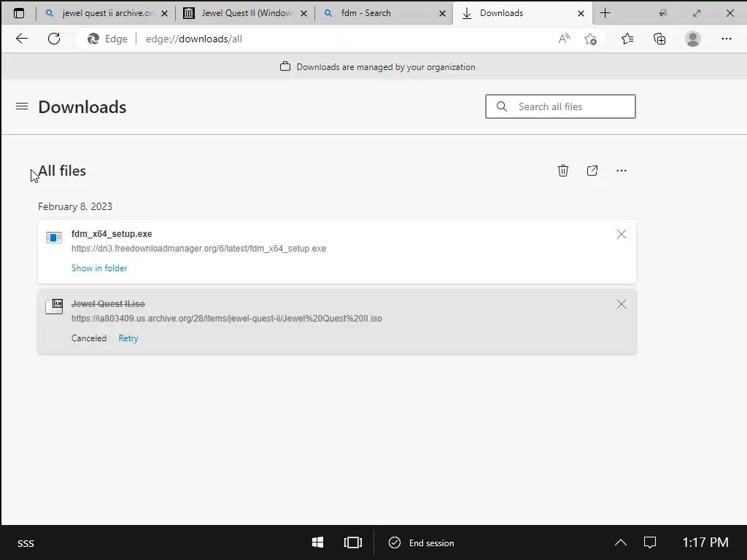Open the Favorites list icon
Image resolution: width=747 pixels, height=560 pixels.
pyautogui.click(x=627, y=39)
